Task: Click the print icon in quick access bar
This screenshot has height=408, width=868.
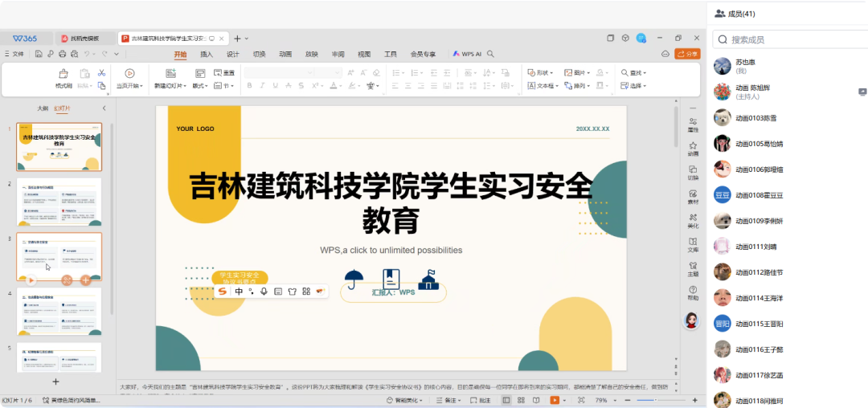Action: pyautogui.click(x=61, y=54)
